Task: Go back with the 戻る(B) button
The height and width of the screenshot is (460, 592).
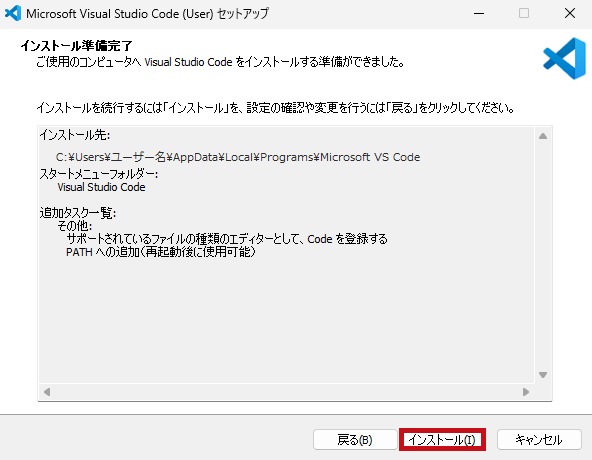Action: point(355,440)
